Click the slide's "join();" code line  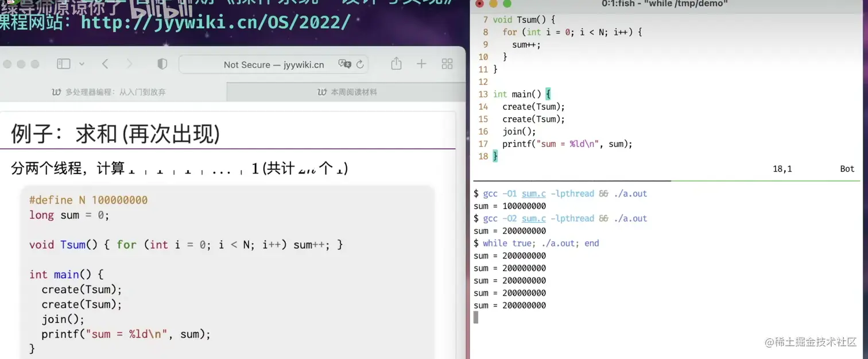tap(63, 319)
